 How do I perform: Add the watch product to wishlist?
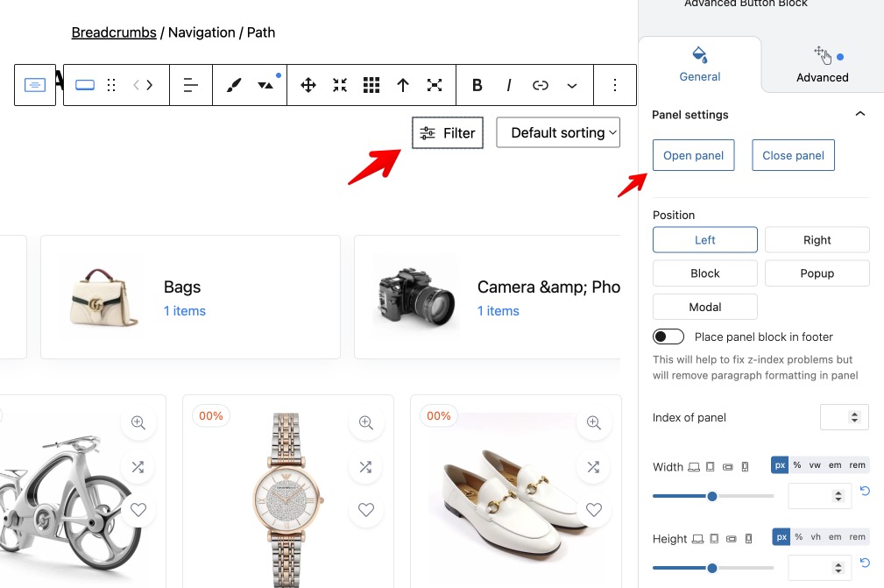(x=366, y=509)
